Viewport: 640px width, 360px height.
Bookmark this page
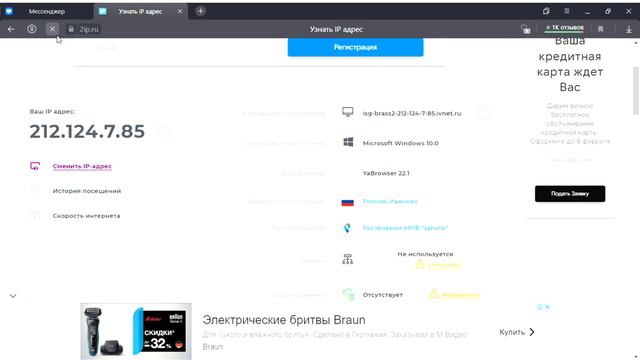pyautogui.click(x=600, y=29)
